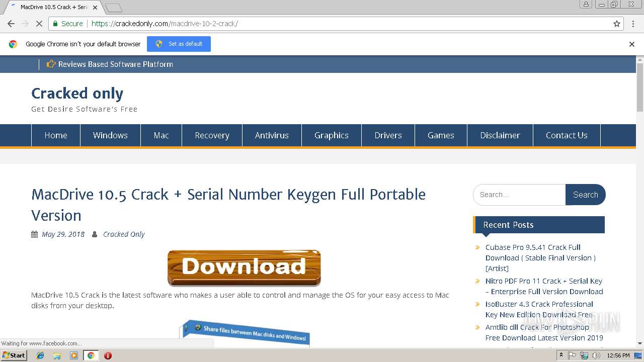This screenshot has width=644, height=362.
Task: Open the Windows Start menu
Action: coord(14,355)
